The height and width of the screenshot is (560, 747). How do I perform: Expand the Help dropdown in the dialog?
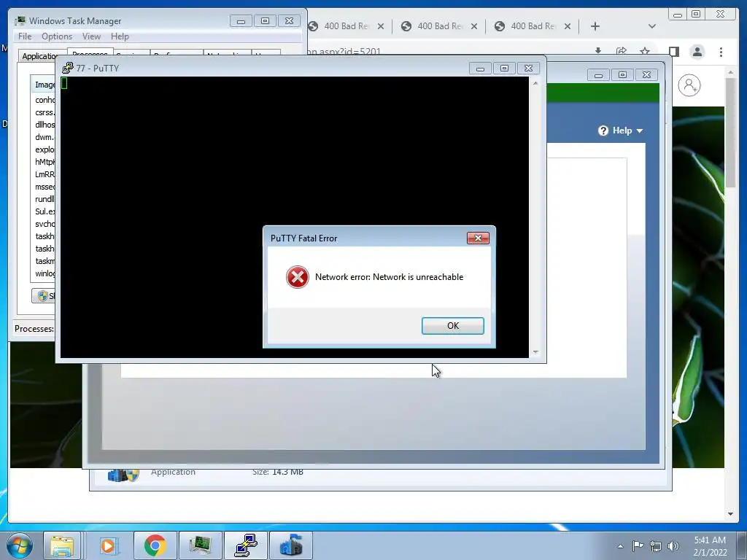pos(640,131)
